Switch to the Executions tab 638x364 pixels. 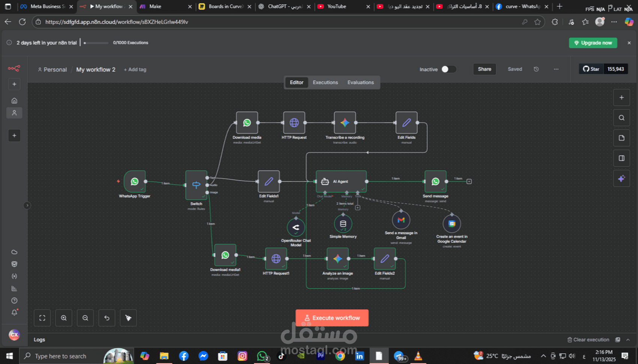pos(325,83)
